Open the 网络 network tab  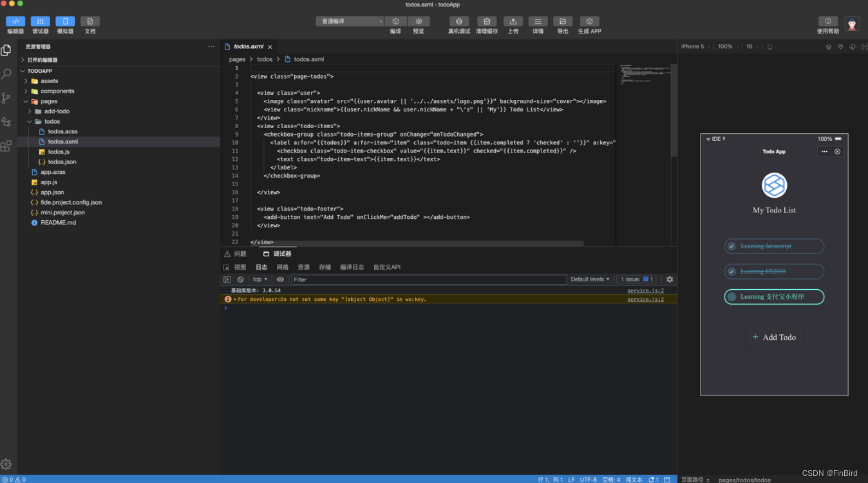click(283, 267)
